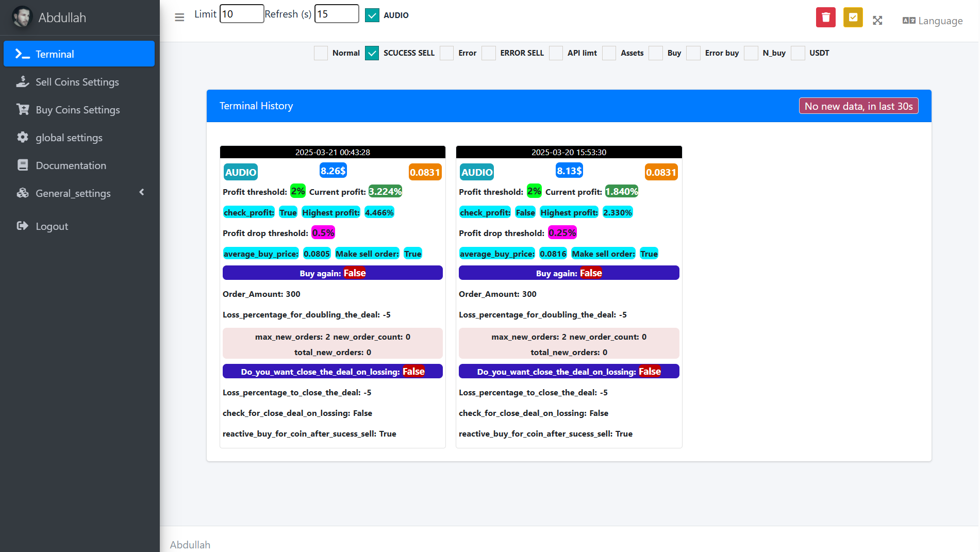Viewport: 980px width, 552px height.
Task: Select the Assets filter label
Action: tap(632, 53)
